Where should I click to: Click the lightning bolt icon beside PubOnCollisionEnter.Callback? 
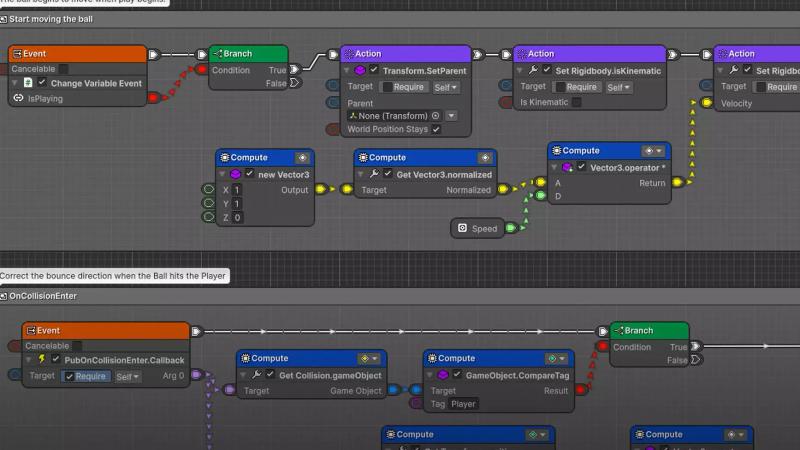pos(42,360)
